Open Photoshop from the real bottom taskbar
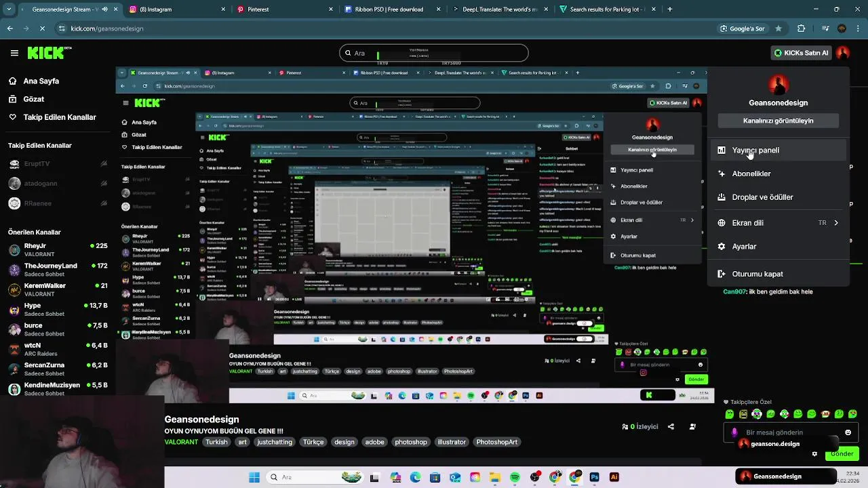This screenshot has height=488, width=868. (x=595, y=477)
